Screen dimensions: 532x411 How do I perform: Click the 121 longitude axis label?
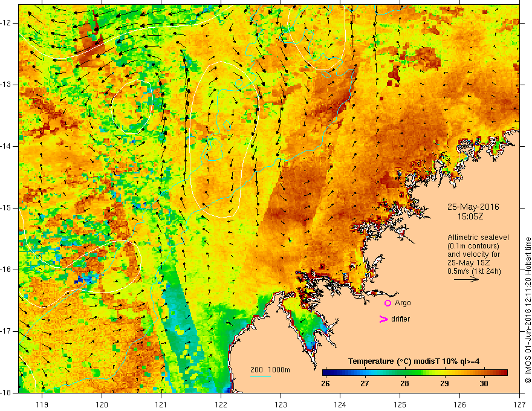pos(161,404)
